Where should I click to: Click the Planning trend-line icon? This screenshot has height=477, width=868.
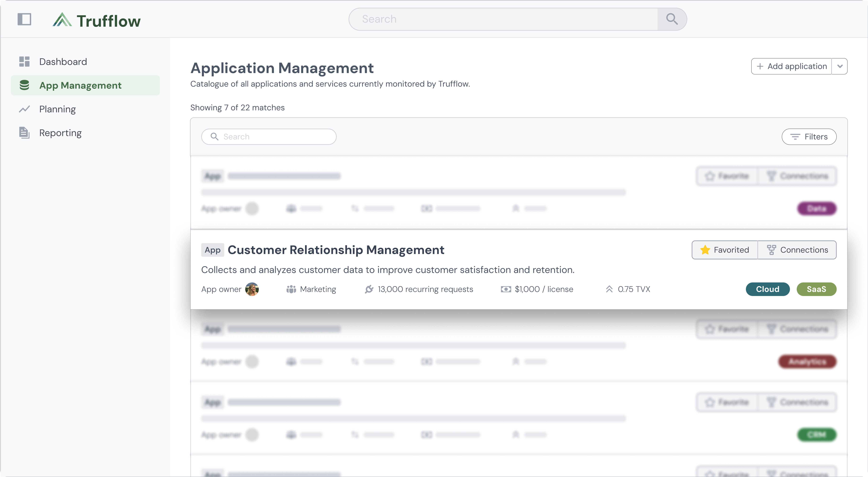coord(24,109)
